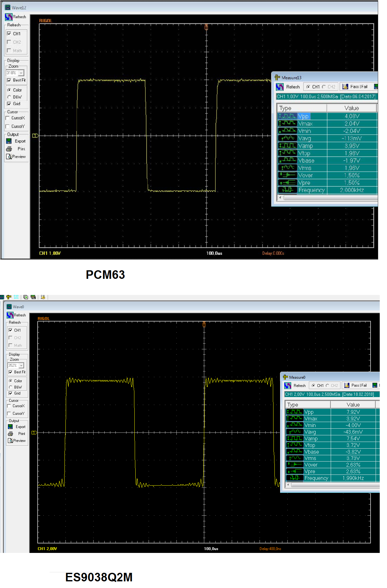Open the measure ruler tool in main toolbar
The height and width of the screenshot is (588, 387).
tap(9, 297)
